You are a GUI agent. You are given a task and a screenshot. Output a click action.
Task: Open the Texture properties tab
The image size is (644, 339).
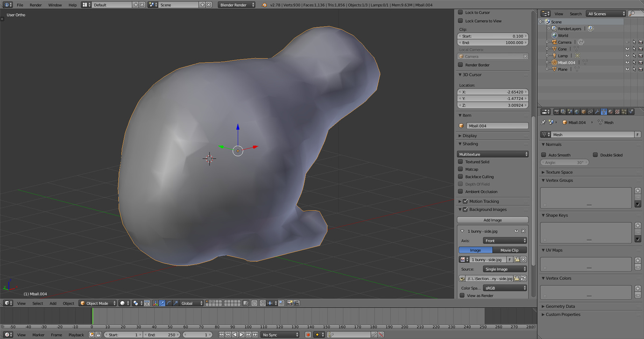tap(617, 112)
